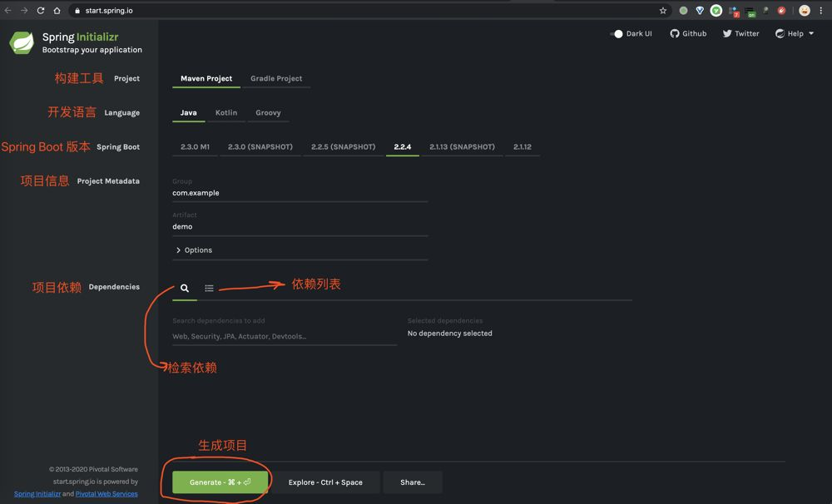Click the Generate button
The image size is (832, 504).
pyautogui.click(x=220, y=482)
